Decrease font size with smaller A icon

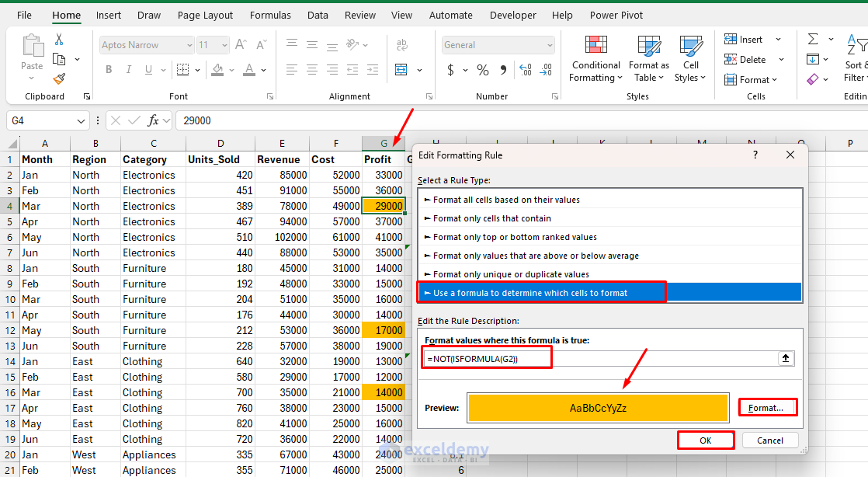click(x=262, y=44)
